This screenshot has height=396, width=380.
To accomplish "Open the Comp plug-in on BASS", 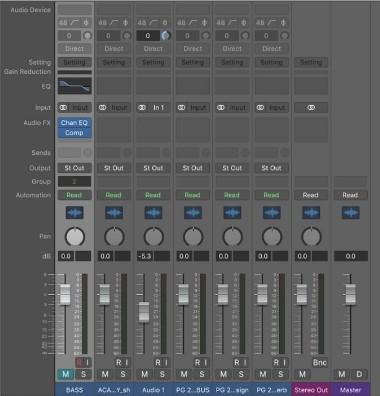I will coord(74,133).
